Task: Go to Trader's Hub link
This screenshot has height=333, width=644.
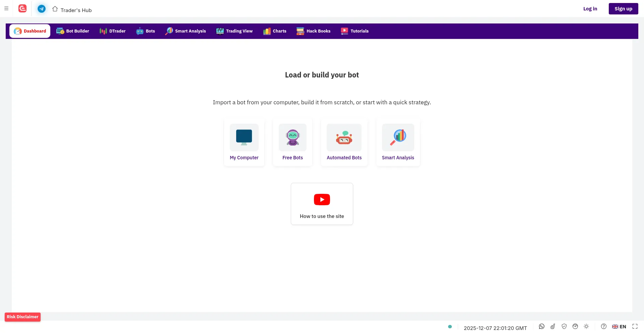Action: point(72,10)
